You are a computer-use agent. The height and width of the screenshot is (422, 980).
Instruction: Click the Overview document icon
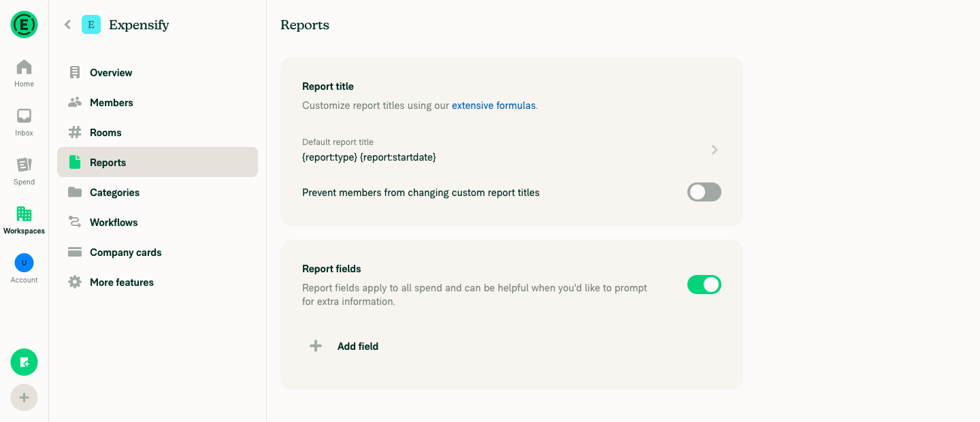(x=75, y=72)
